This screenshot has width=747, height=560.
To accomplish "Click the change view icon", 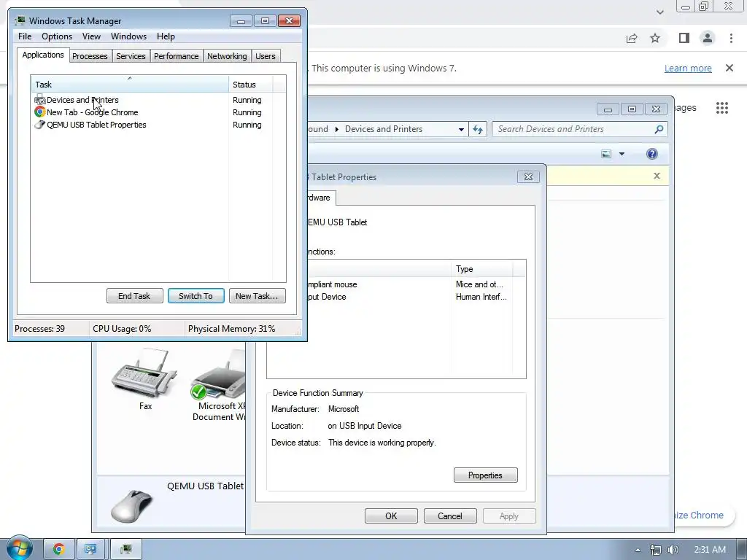I will 606,154.
